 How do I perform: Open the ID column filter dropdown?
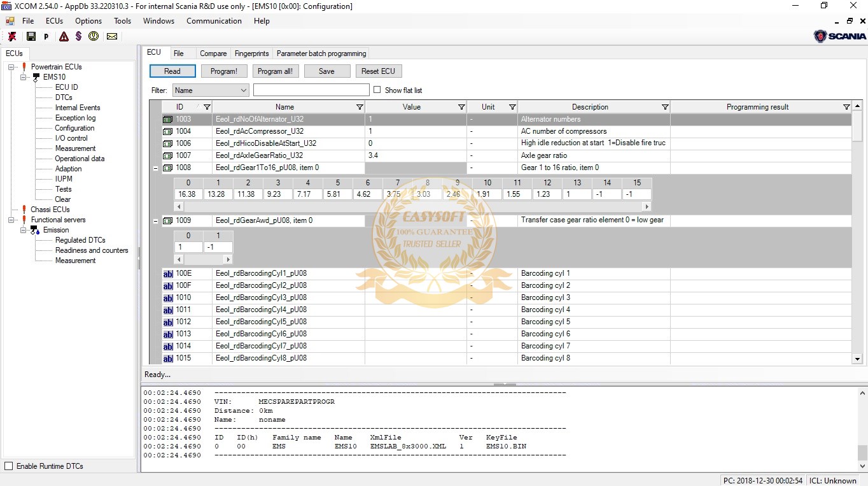[x=206, y=107]
